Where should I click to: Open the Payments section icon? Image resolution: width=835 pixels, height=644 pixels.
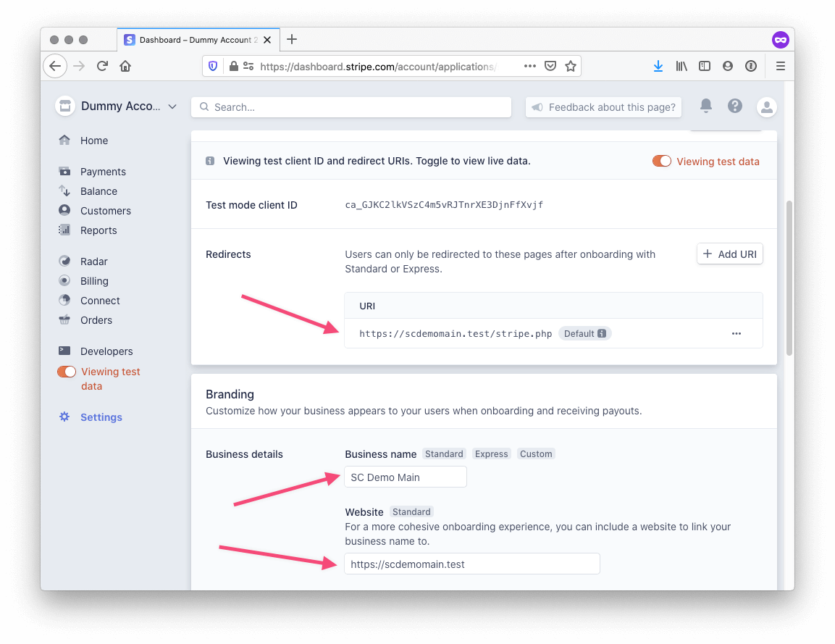(x=66, y=171)
